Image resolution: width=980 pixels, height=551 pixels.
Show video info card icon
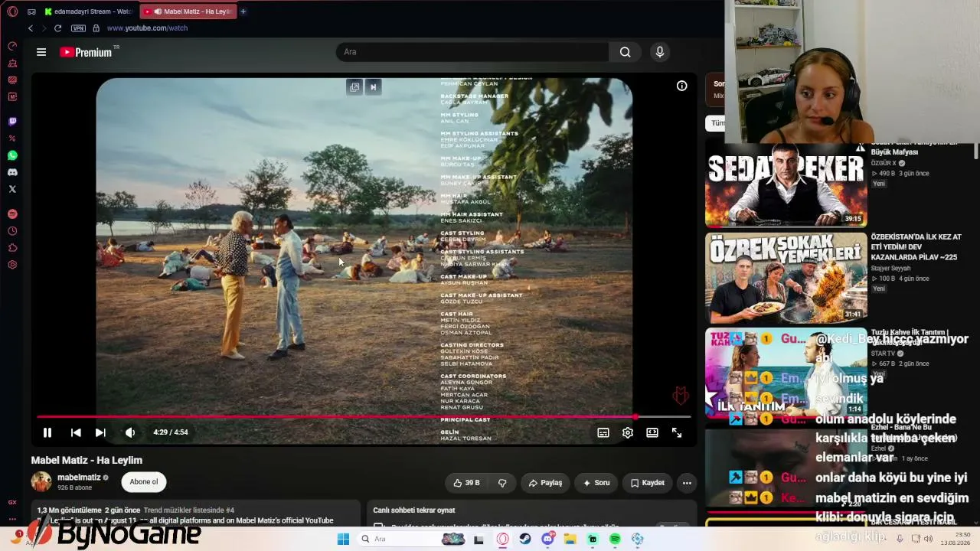[681, 86]
